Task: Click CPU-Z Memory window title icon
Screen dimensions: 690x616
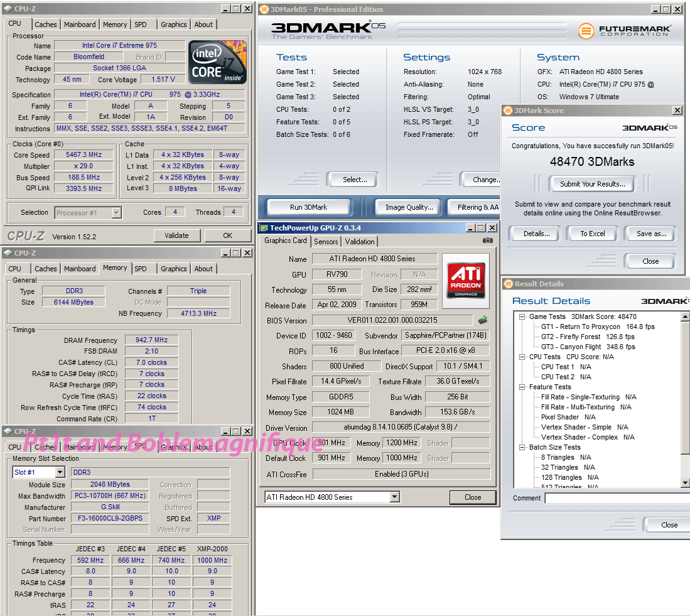Action: [x=8, y=253]
